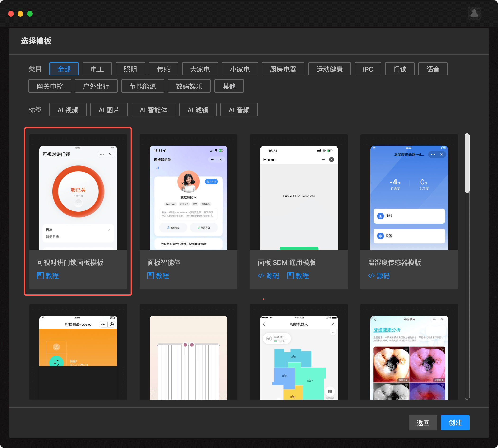
Task: Open the 教程 link for 面板智能体
Action: pyautogui.click(x=158, y=276)
